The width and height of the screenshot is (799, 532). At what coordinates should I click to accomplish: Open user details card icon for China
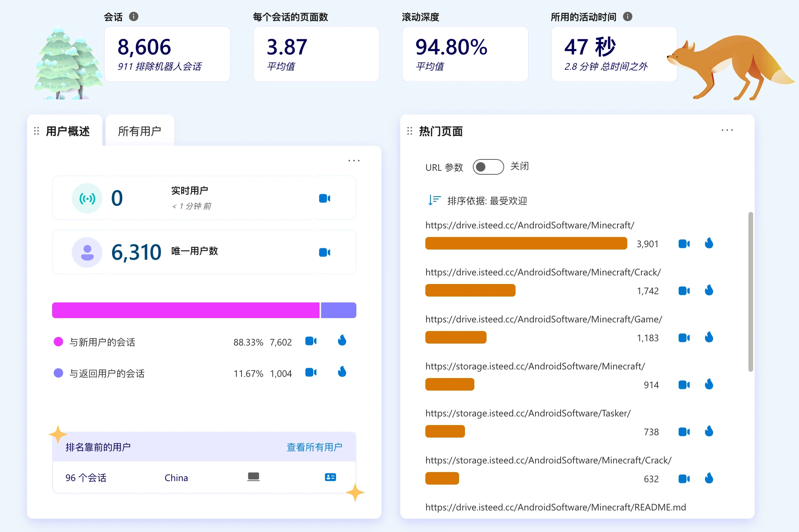[330, 477]
